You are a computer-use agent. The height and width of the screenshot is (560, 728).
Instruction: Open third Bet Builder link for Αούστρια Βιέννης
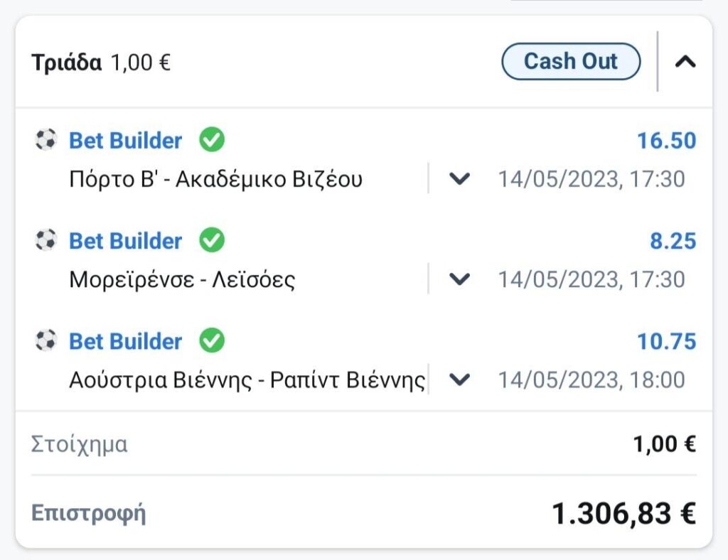[x=125, y=342]
